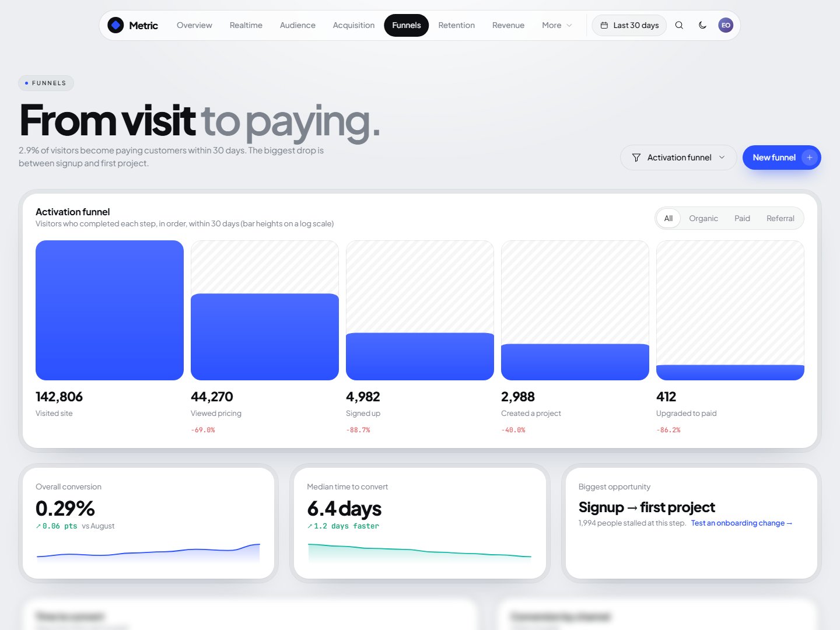Click the 0.29% overall conversion figure
840x630 pixels.
(65, 509)
